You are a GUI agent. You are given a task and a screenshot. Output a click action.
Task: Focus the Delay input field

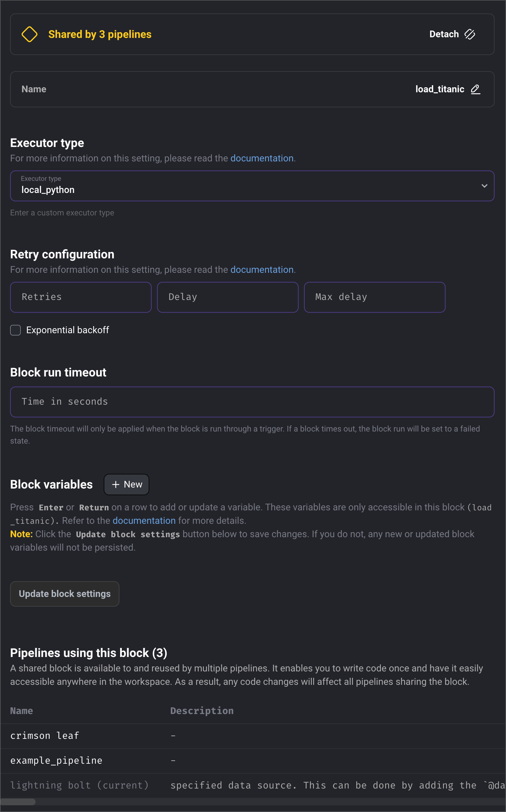pos(228,297)
